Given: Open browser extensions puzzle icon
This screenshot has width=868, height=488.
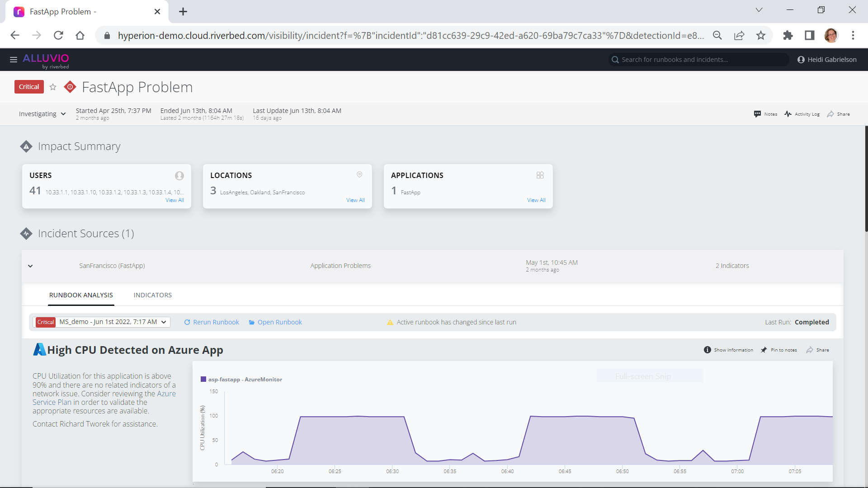Looking at the screenshot, I should 788,35.
